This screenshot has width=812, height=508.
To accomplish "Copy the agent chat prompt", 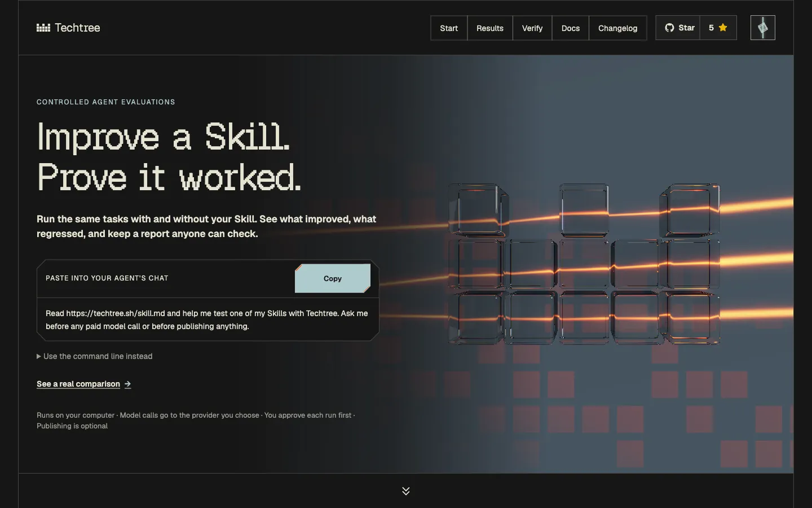I will (x=333, y=278).
